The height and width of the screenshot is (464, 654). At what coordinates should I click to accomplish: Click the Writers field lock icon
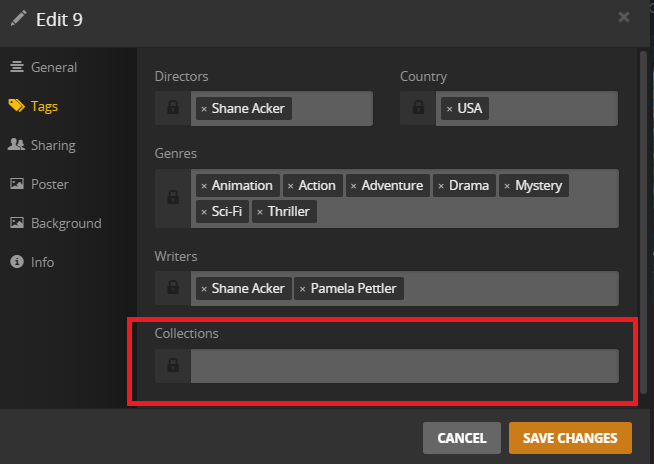click(x=173, y=288)
